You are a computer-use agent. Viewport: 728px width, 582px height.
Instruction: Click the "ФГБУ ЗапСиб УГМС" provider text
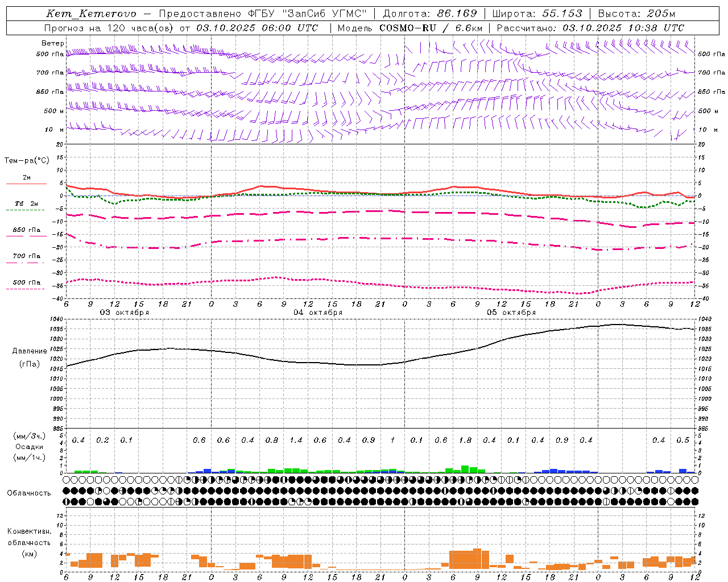[x=307, y=14]
